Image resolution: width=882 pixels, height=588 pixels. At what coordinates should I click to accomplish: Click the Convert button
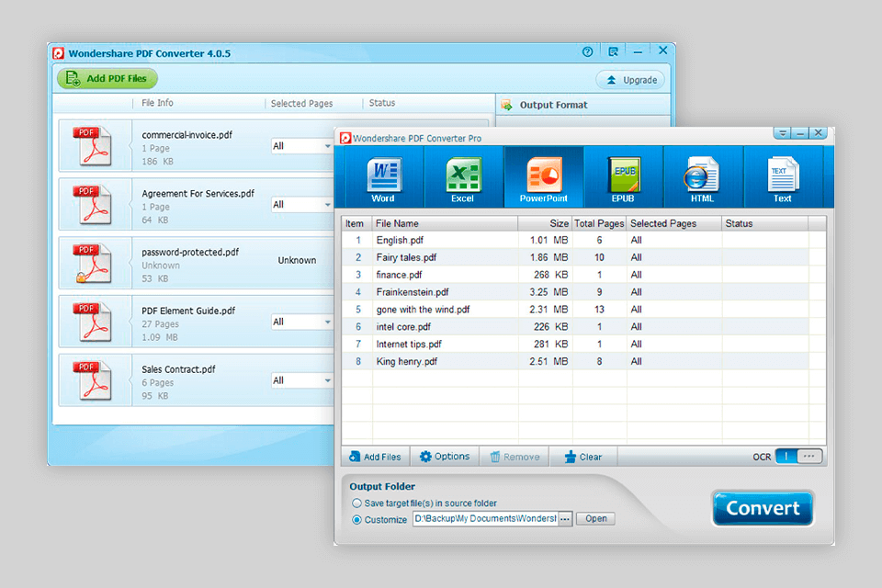(763, 508)
